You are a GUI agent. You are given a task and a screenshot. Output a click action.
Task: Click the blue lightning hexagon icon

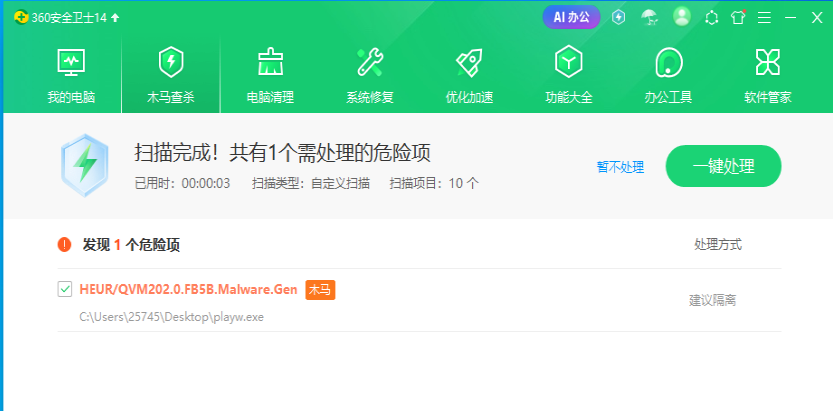[x=618, y=18]
